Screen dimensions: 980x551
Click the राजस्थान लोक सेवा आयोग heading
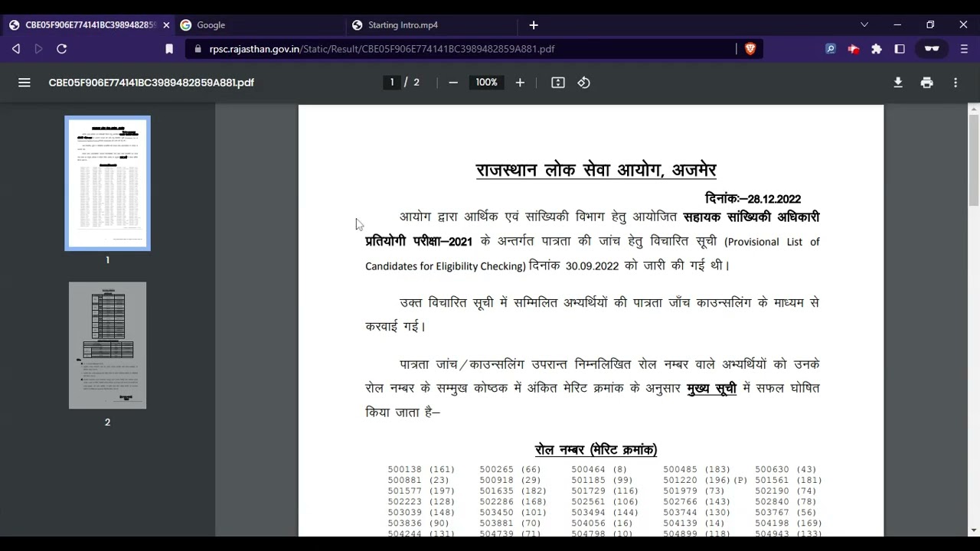coord(596,170)
